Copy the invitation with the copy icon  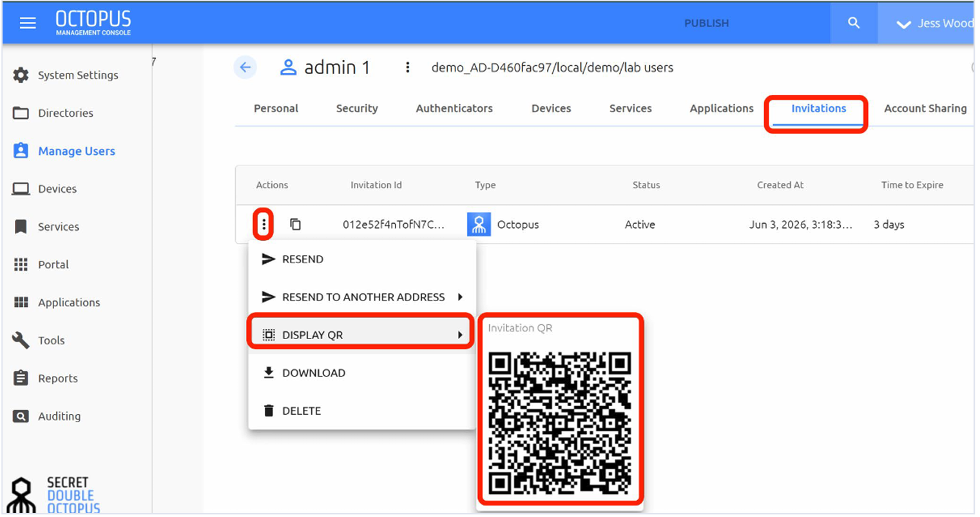(x=295, y=224)
